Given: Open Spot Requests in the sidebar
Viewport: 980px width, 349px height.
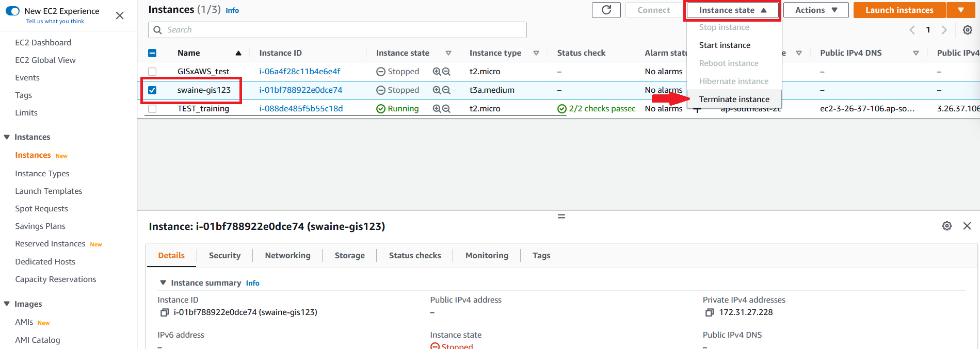Looking at the screenshot, I should (x=41, y=209).
